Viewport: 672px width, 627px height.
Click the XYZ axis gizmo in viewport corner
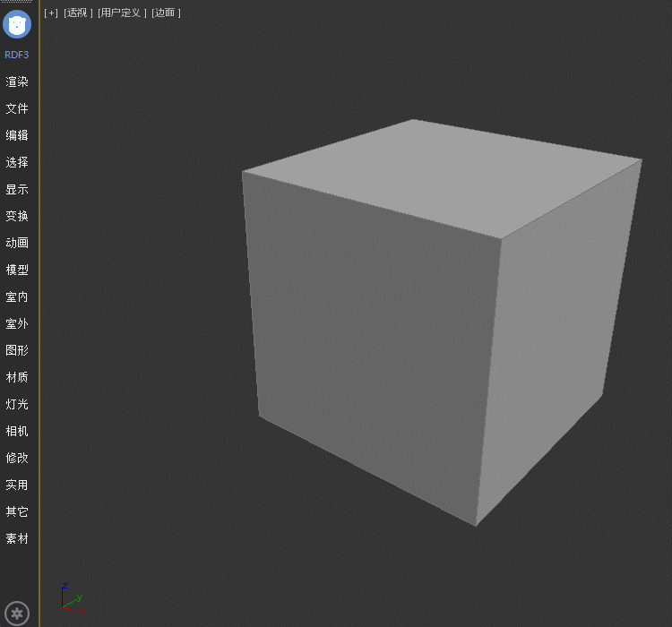coord(72,599)
